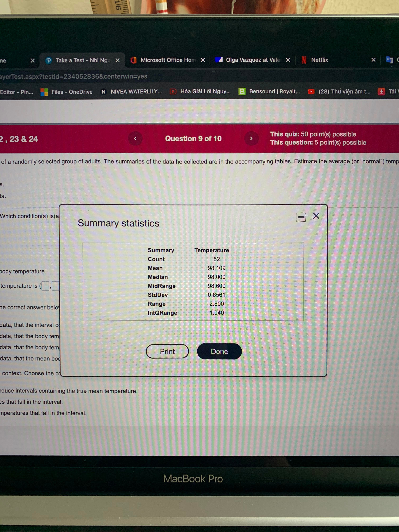Open the Olga Vazquez at Valencia tab
Image resolution: width=399 pixels, height=532 pixels.
253,60
